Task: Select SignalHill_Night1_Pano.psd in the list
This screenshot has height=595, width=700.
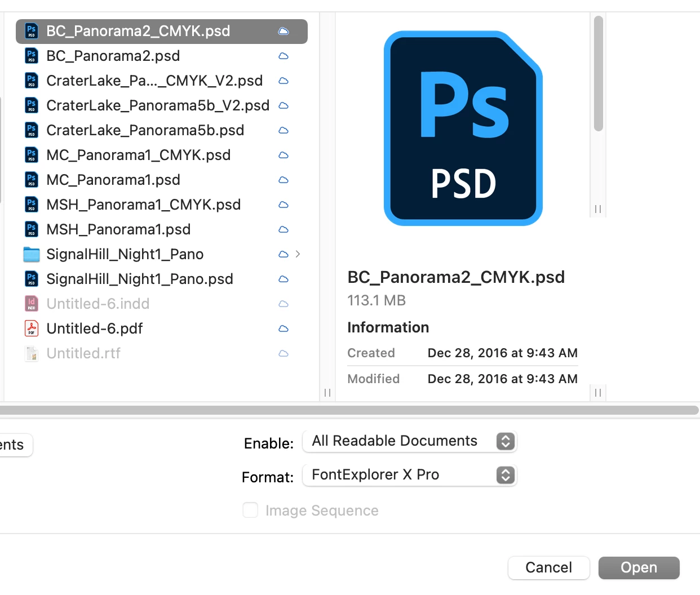Action: [140, 279]
